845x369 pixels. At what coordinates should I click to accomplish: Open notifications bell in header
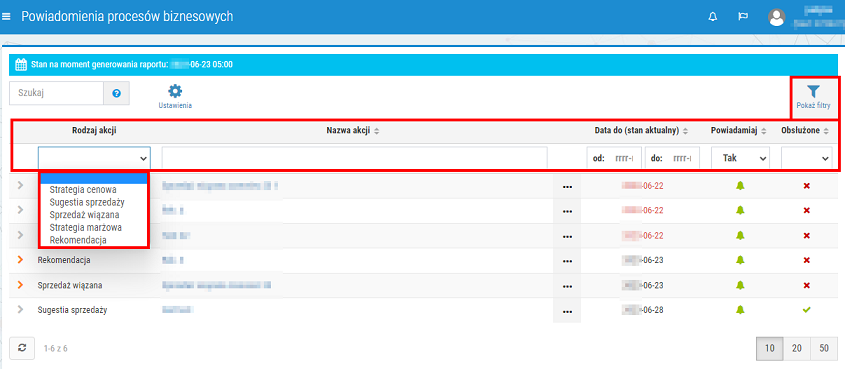click(x=712, y=17)
